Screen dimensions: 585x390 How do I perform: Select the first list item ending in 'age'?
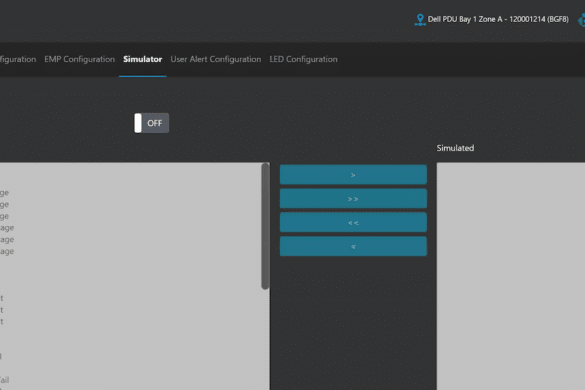tap(7, 228)
